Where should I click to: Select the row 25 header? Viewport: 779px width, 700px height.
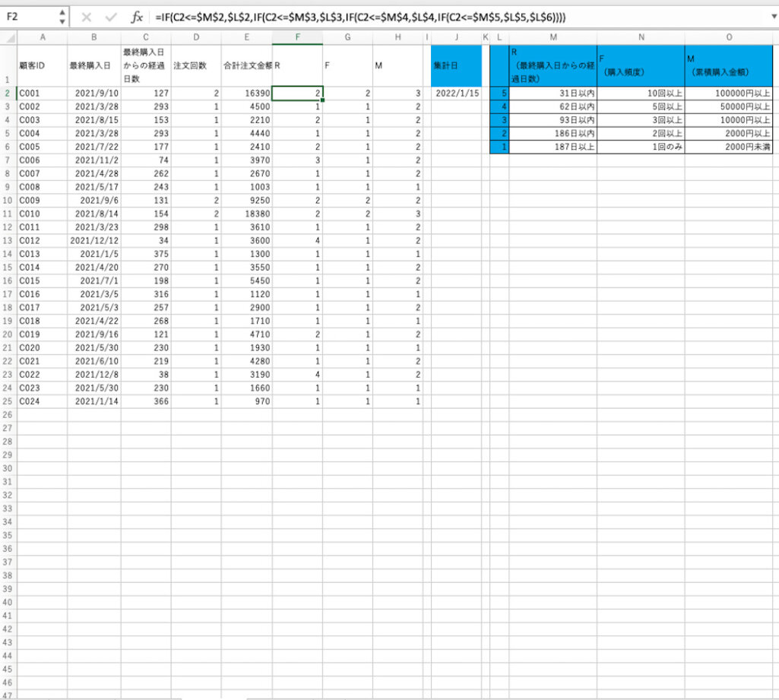point(8,401)
